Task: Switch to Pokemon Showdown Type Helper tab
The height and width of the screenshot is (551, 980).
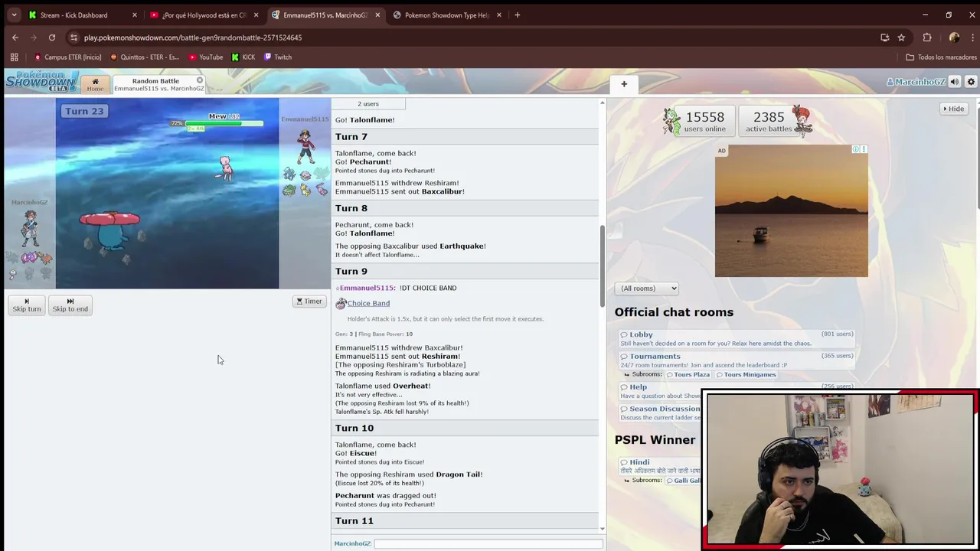Action: coord(446,15)
